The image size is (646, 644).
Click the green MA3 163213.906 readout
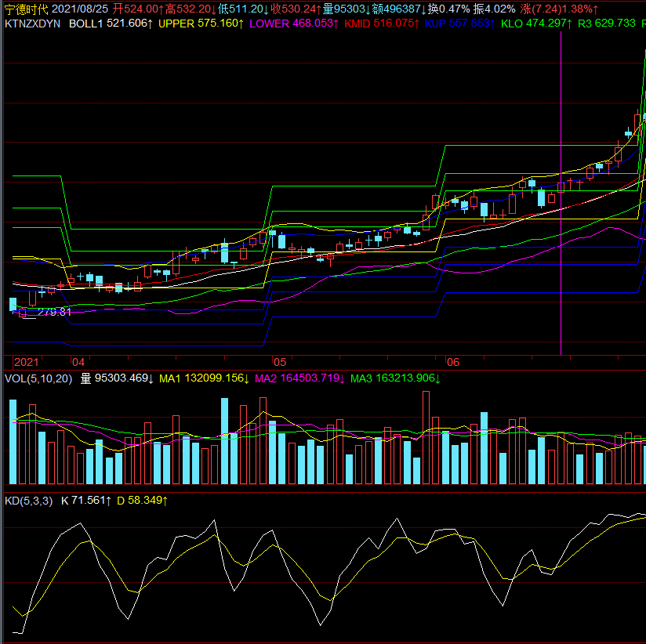pyautogui.click(x=395, y=378)
